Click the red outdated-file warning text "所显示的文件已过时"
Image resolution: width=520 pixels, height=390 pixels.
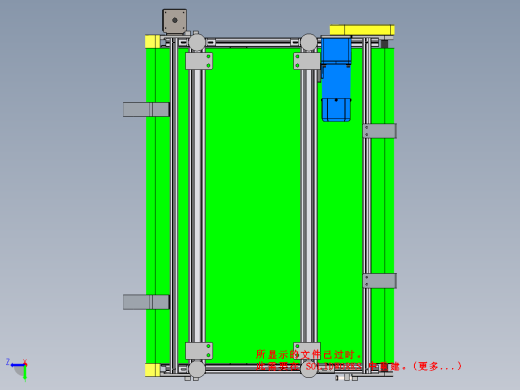[305, 354]
